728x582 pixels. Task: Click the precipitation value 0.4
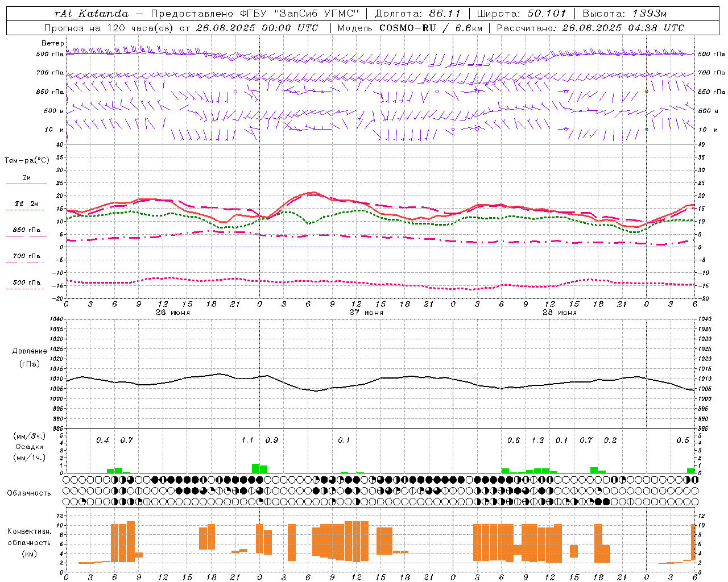[x=102, y=440]
